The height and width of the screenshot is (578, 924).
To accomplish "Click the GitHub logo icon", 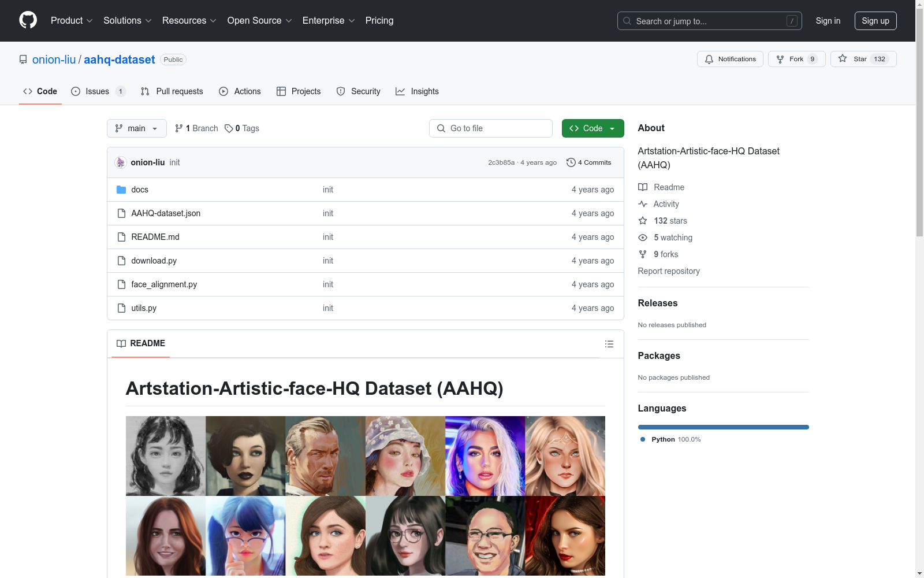I will pyautogui.click(x=28, y=20).
